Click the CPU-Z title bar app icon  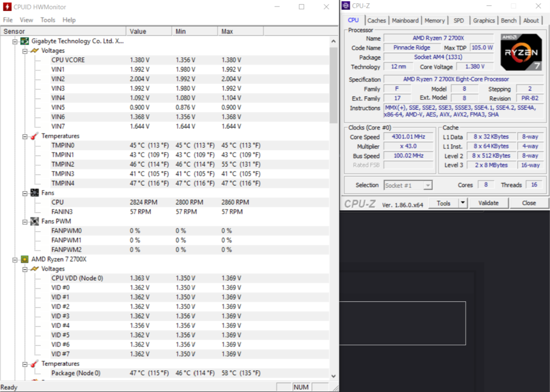tap(346, 5)
